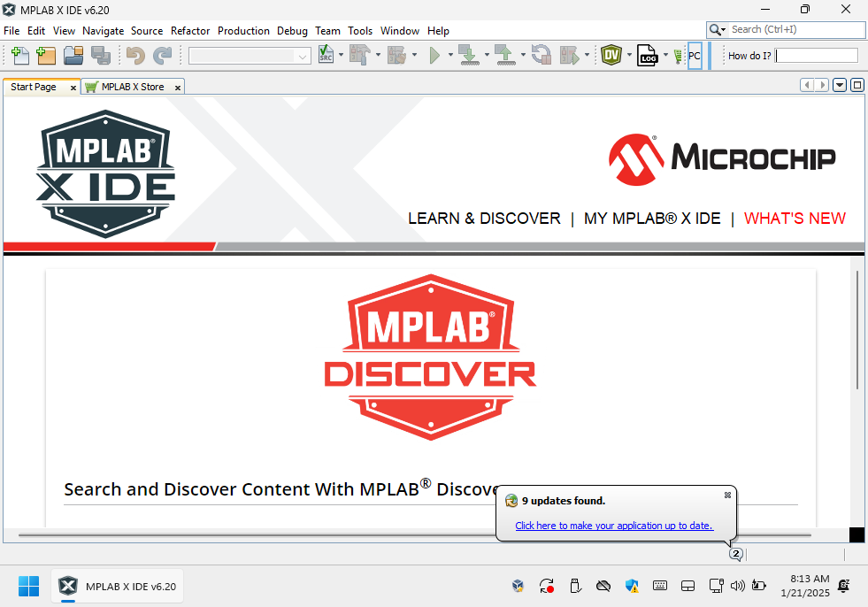Open Windows Security shield tray icon
This screenshot has width=868, height=607.
632,586
